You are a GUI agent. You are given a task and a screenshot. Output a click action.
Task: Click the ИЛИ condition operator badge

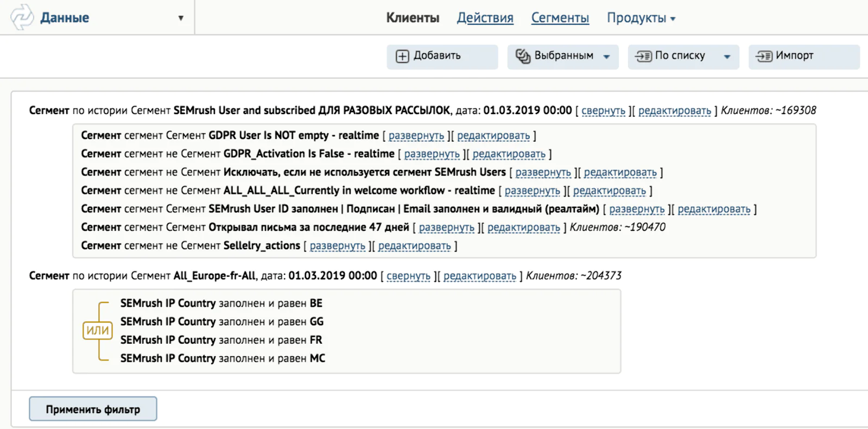coord(97,330)
